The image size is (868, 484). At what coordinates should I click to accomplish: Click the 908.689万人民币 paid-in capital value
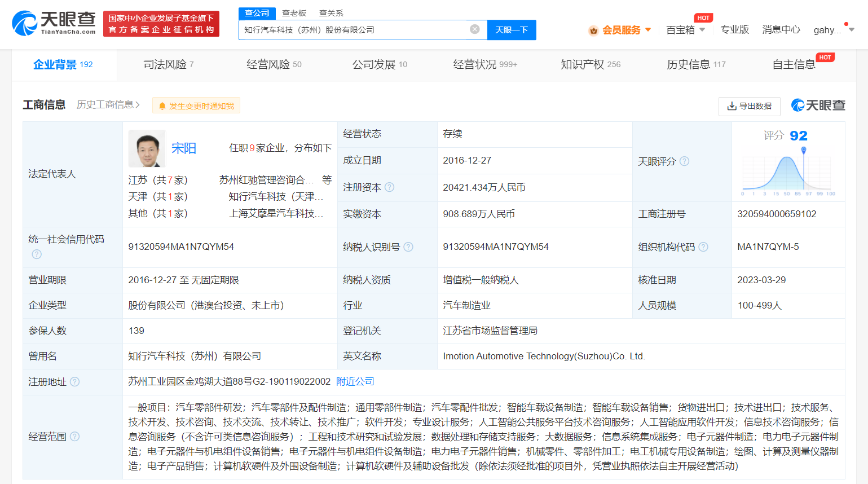coord(479,214)
